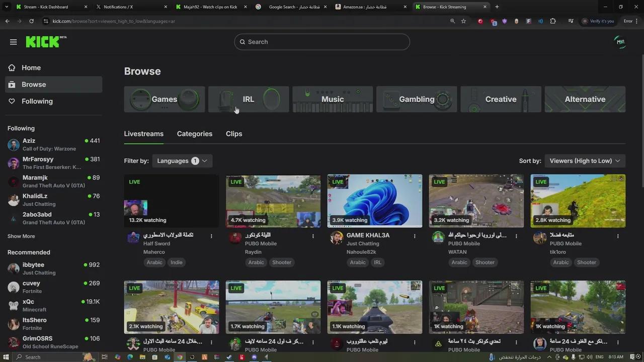This screenshot has width=644, height=362.
Task: Reload the page in browser toolbar
Action: tap(31, 21)
